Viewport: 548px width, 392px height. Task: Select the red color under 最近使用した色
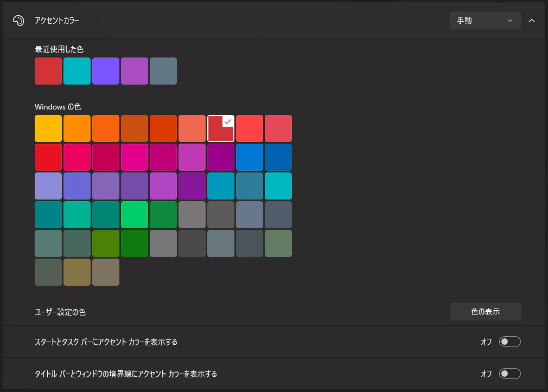tap(48, 71)
